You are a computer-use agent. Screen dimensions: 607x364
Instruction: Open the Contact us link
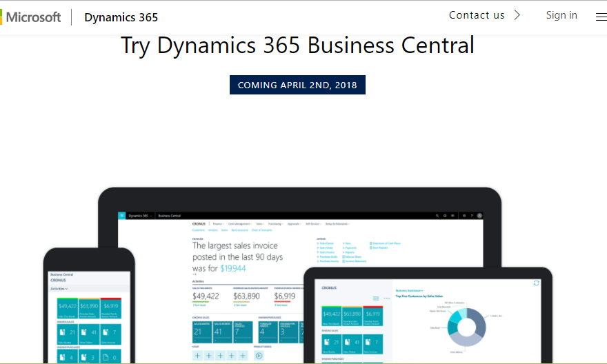(x=477, y=15)
